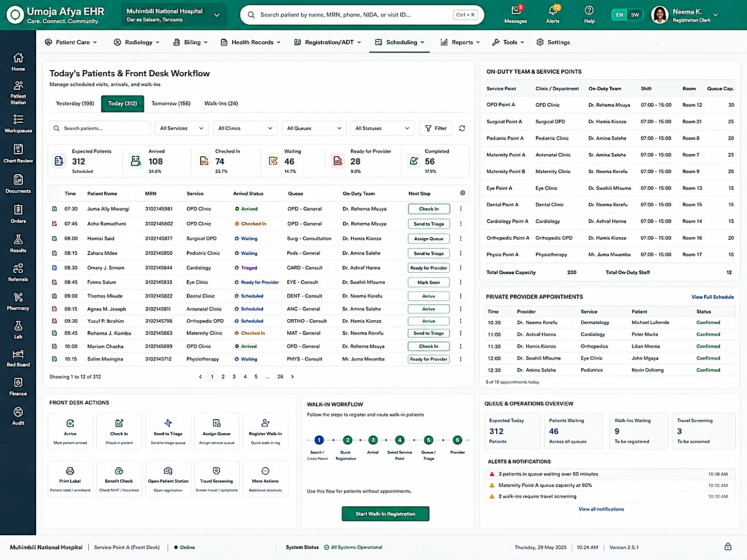This screenshot has height=560, width=747.
Task: Click Start Walk-In Registration
Action: pyautogui.click(x=385, y=514)
